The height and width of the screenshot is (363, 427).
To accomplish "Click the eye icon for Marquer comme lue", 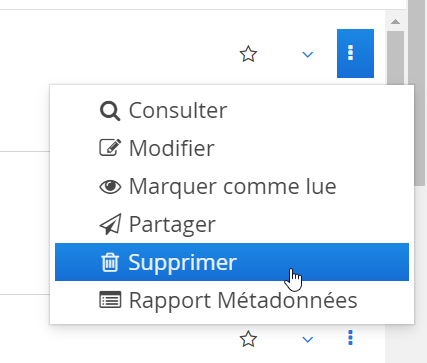I will click(110, 186).
